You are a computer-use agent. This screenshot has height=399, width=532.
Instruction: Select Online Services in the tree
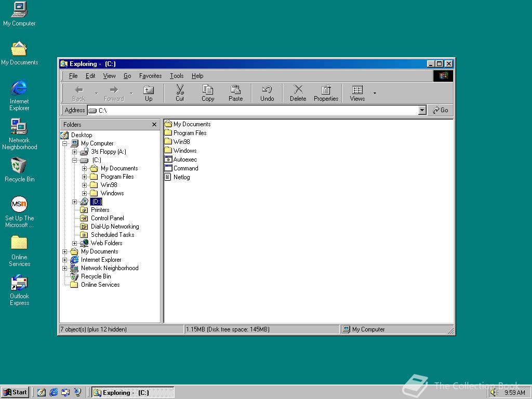(x=100, y=285)
